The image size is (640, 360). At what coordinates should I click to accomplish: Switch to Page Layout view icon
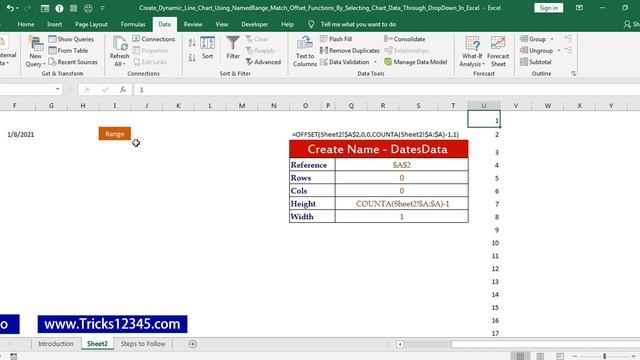540,356
